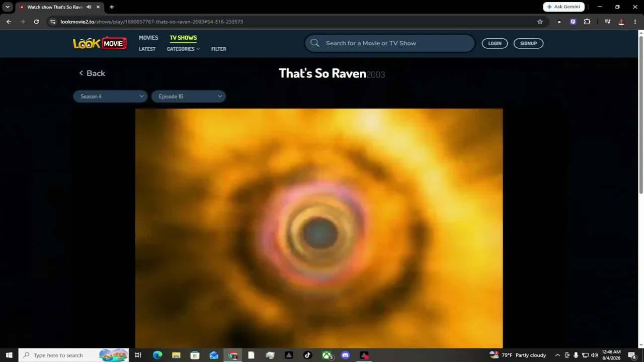Image resolution: width=644 pixels, height=362 pixels.
Task: Open the weather widget showing 79°F Partly cloudy
Action: coord(517,355)
